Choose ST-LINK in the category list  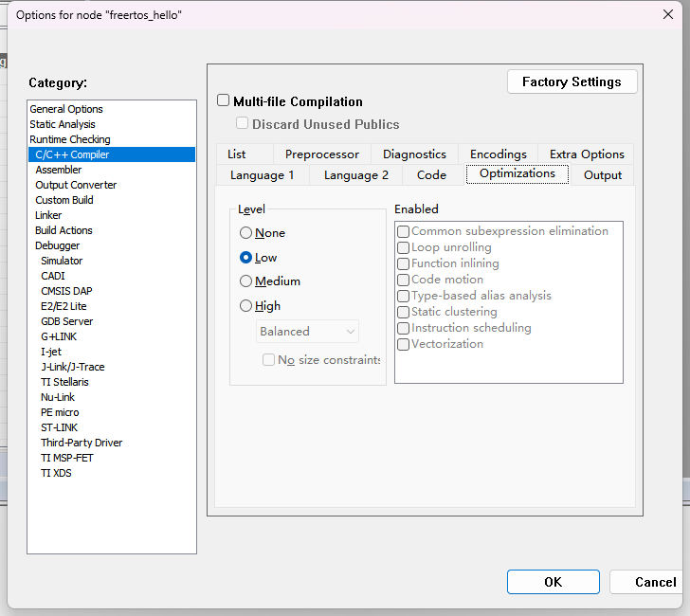click(61, 427)
